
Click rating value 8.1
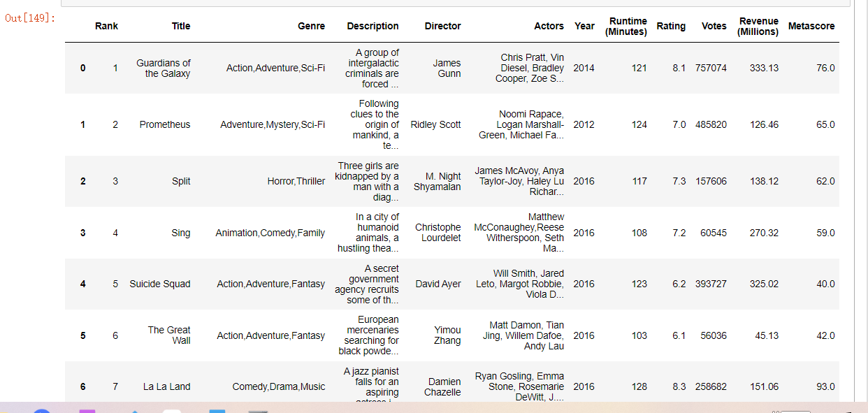[679, 68]
